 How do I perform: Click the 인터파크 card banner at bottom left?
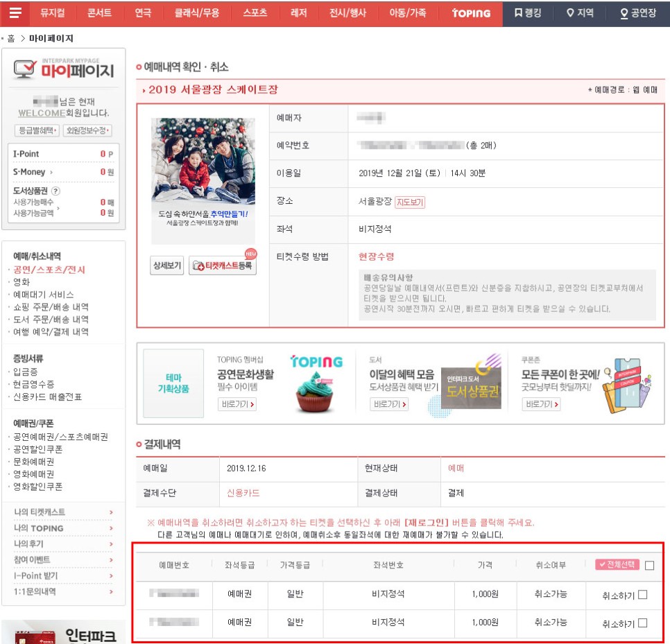[x=64, y=632]
